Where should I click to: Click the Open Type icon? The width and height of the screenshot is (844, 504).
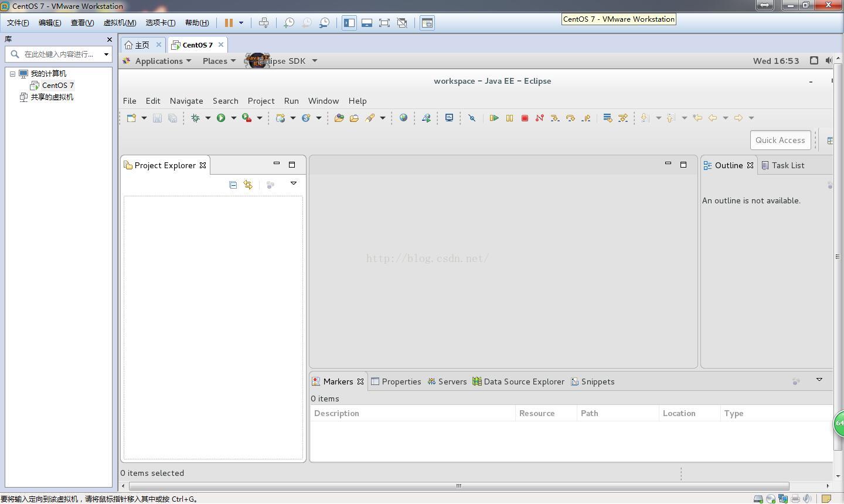339,118
